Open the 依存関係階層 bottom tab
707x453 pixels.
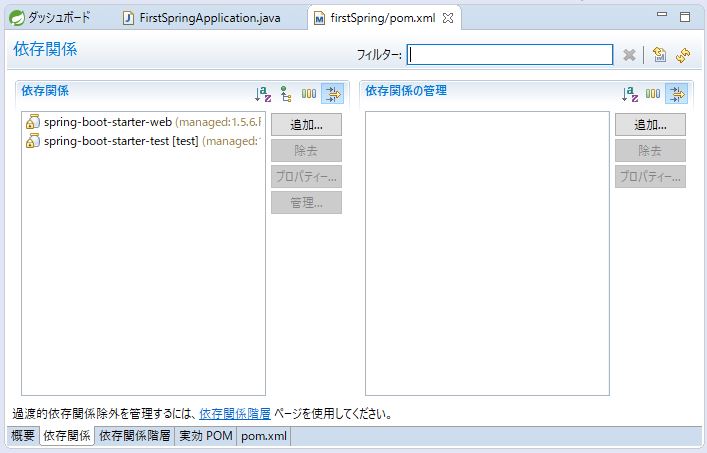pyautogui.click(x=135, y=436)
